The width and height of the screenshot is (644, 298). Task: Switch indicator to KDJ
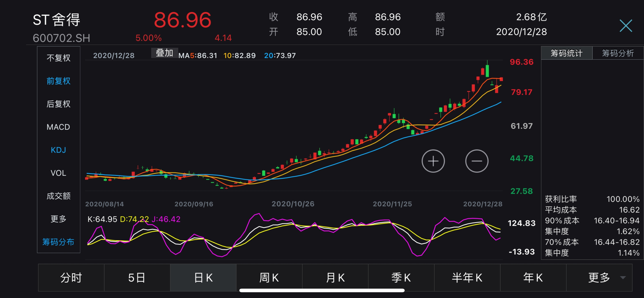[58, 150]
